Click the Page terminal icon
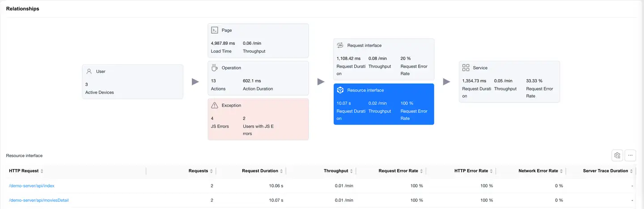Screen dimensions: 644x209 (215, 30)
